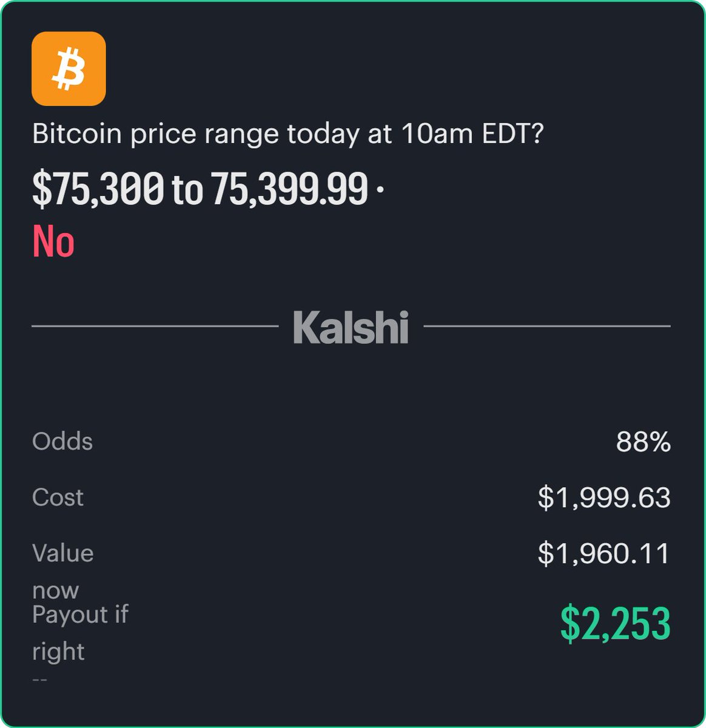The height and width of the screenshot is (728, 706).
Task: Click the double dash below Payout
Action: (x=39, y=679)
